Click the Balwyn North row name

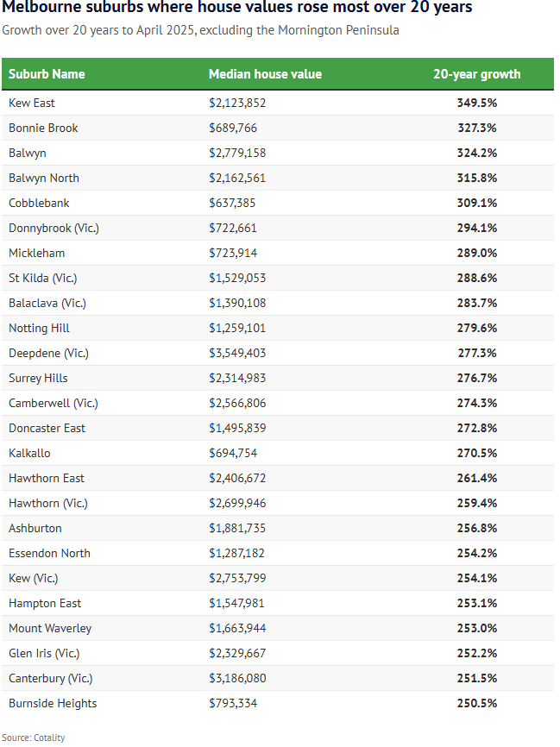point(44,178)
